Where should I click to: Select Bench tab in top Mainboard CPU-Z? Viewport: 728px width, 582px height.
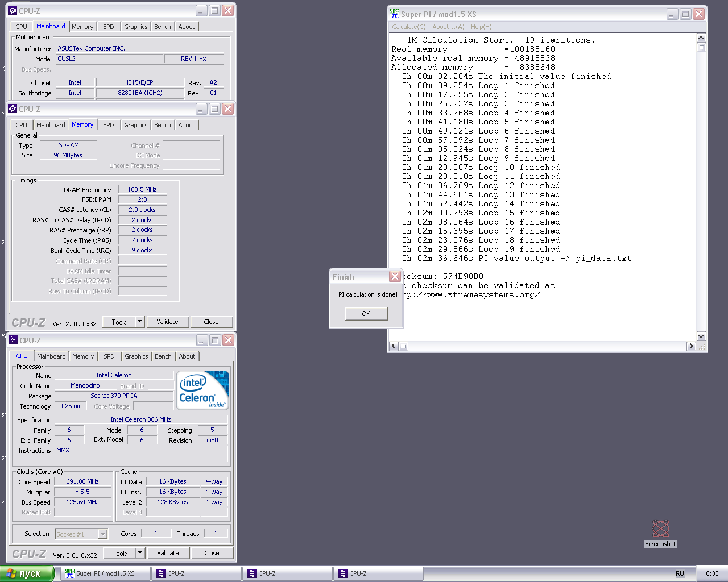(163, 27)
